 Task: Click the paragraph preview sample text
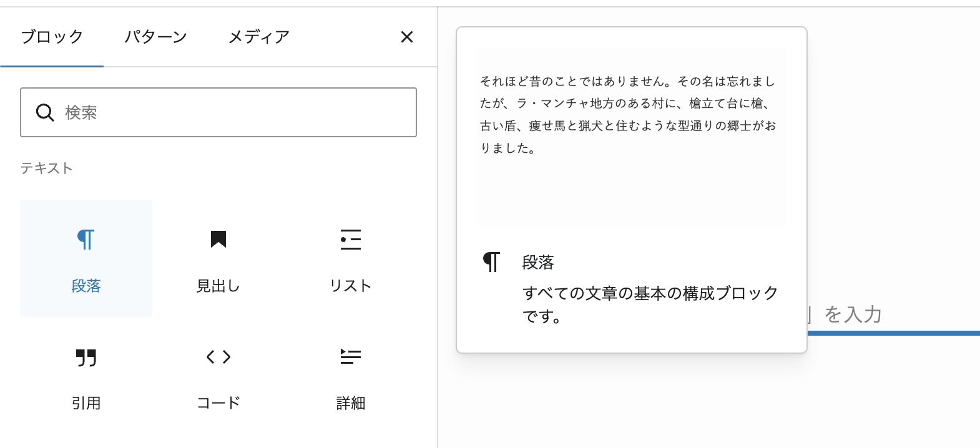pyautogui.click(x=628, y=115)
